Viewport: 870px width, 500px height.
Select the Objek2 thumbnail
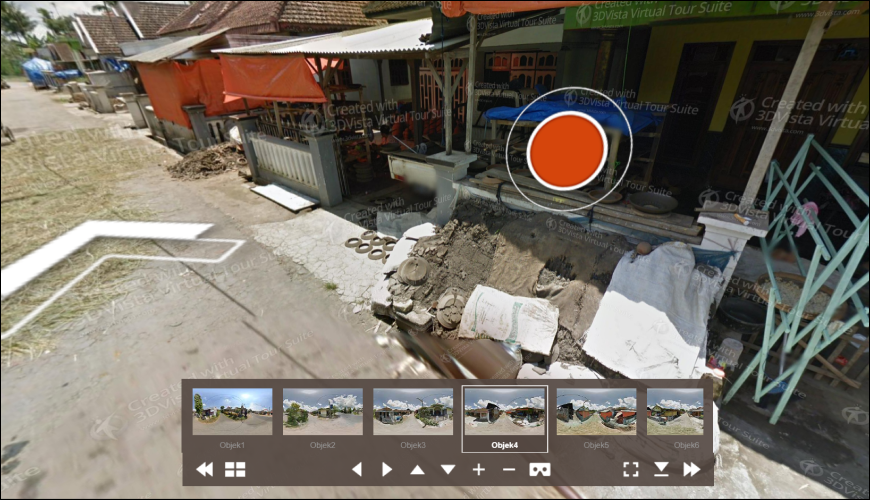[323, 411]
